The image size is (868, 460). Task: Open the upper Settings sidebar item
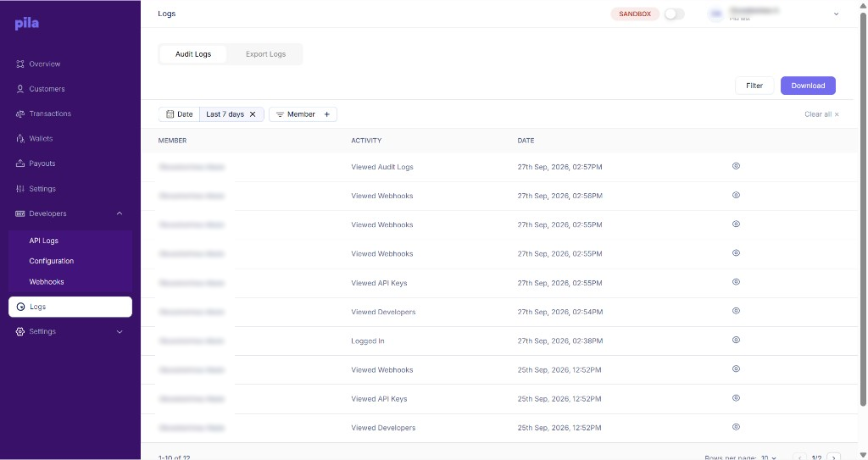tap(42, 189)
